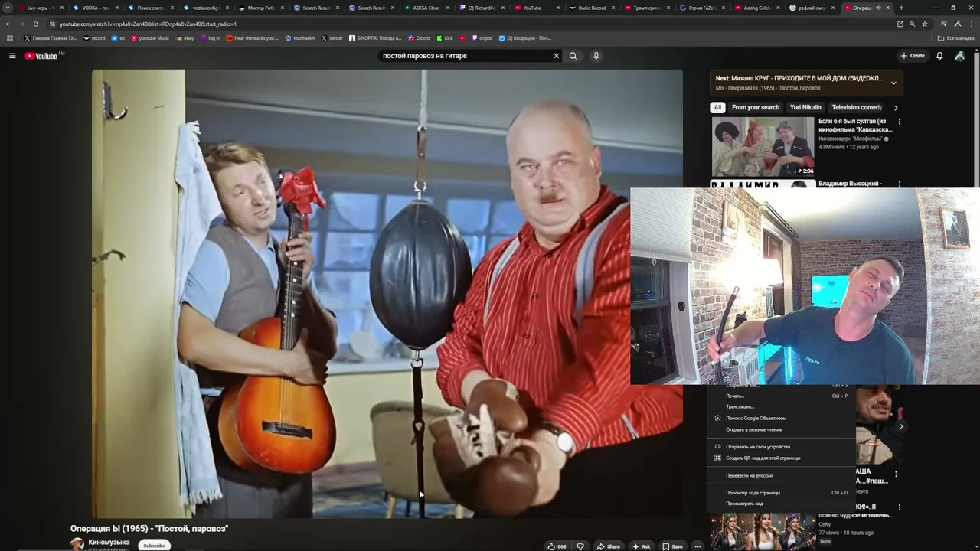Click the YouTube search magnifier button
This screenshot has height=551, width=980.
(573, 56)
